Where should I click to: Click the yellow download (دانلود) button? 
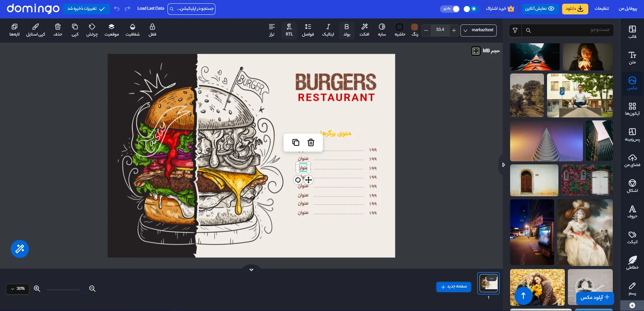(x=575, y=9)
